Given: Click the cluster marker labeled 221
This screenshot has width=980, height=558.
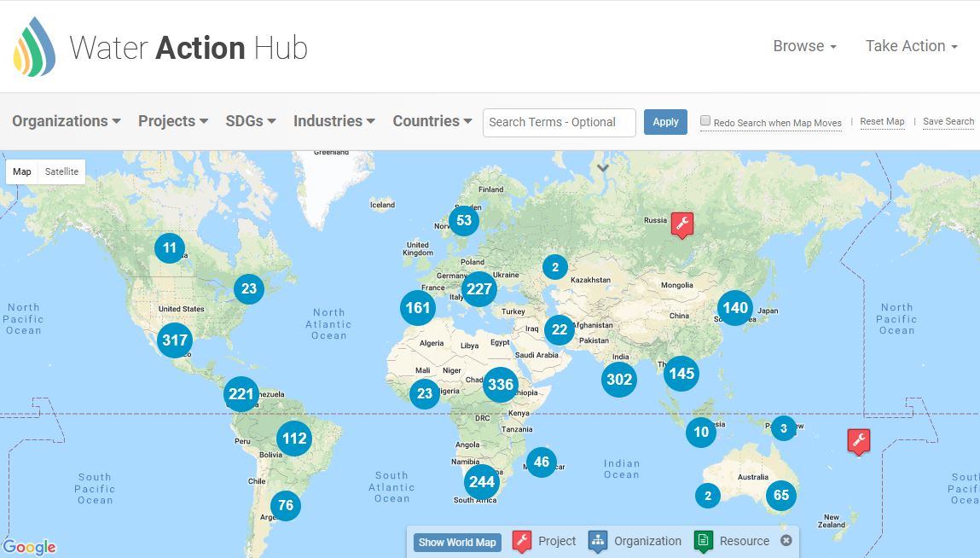Looking at the screenshot, I should (x=241, y=393).
